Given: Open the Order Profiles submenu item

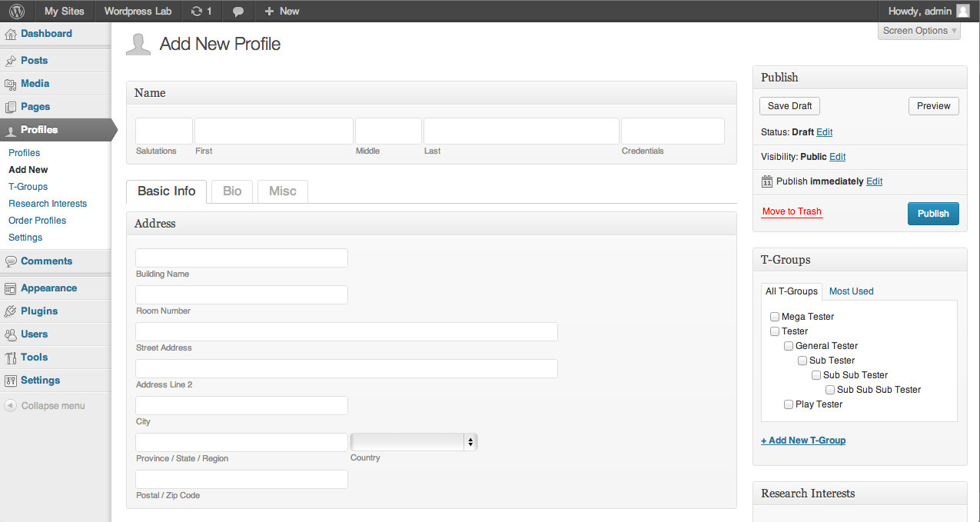Looking at the screenshot, I should click(x=38, y=221).
